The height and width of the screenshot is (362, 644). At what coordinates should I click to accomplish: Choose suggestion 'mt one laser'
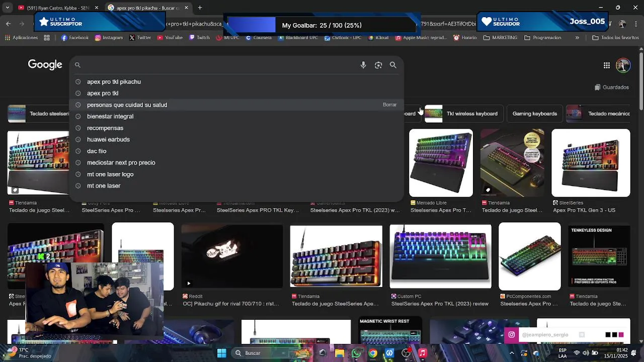coord(236,186)
